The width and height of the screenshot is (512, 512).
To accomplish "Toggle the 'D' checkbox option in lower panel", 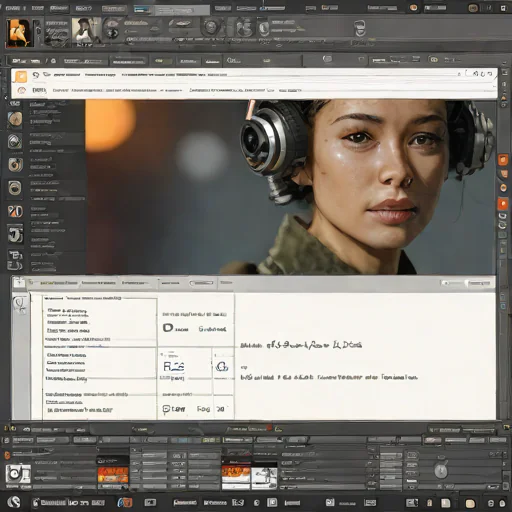I will 168,328.
